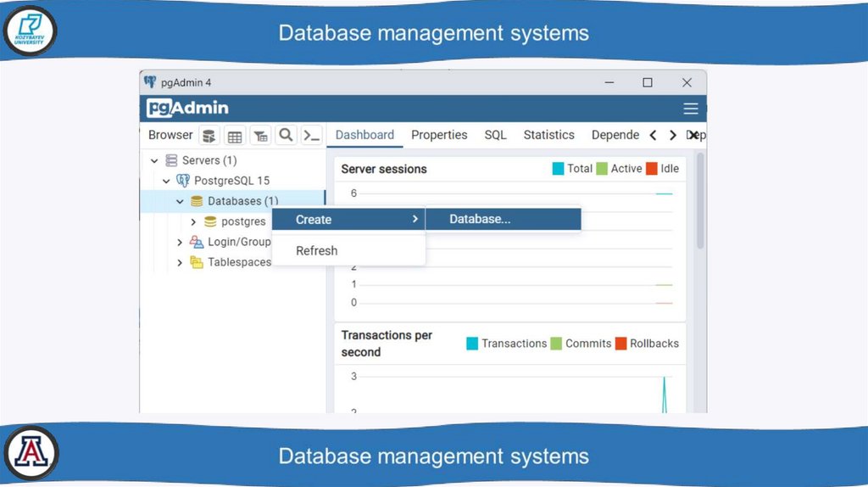Close the tab panel with the X
Viewport: 868px width, 487px height.
693,135
